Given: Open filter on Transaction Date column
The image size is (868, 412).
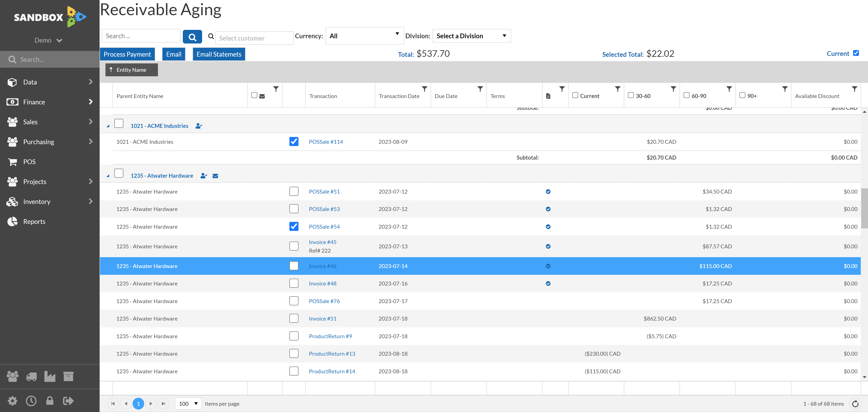Looking at the screenshot, I should tap(424, 89).
